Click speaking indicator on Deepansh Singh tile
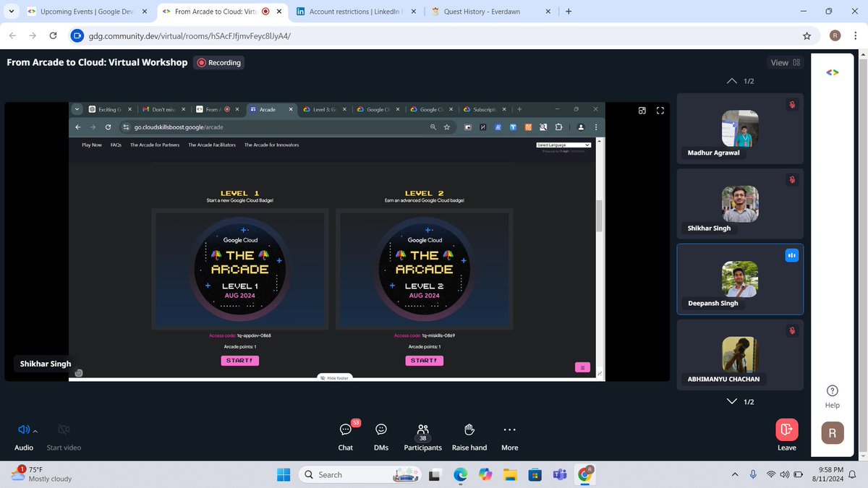This screenshot has width=868, height=488. pos(791,254)
